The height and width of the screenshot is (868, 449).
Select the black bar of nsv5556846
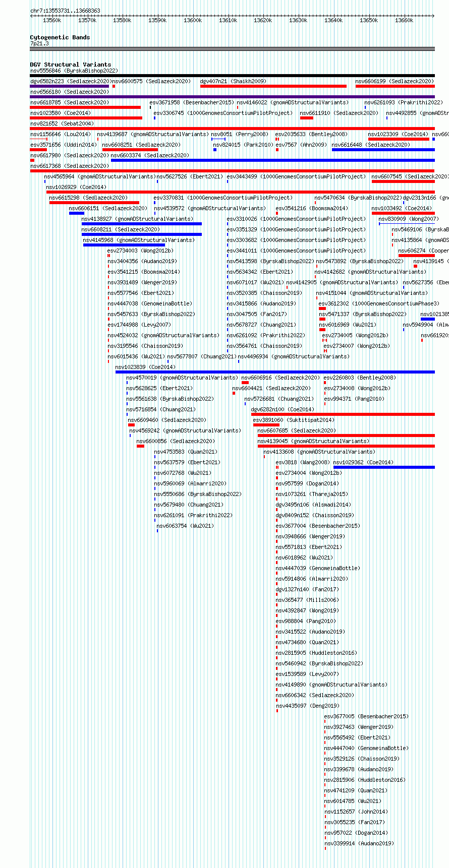coord(232,76)
